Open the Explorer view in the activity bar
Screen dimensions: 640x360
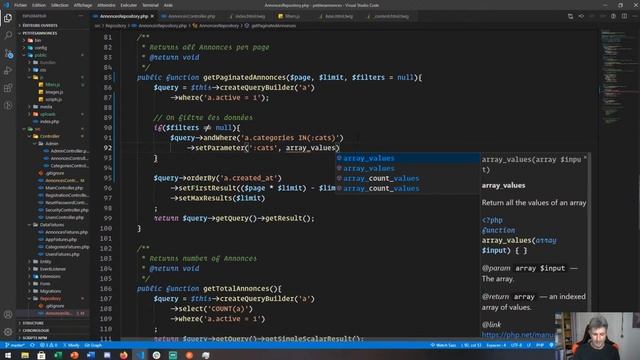8,18
